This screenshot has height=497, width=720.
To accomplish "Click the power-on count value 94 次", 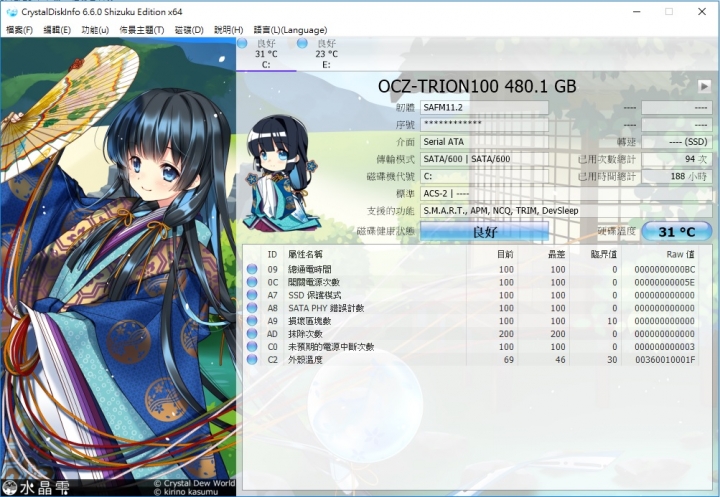I will coord(676,159).
